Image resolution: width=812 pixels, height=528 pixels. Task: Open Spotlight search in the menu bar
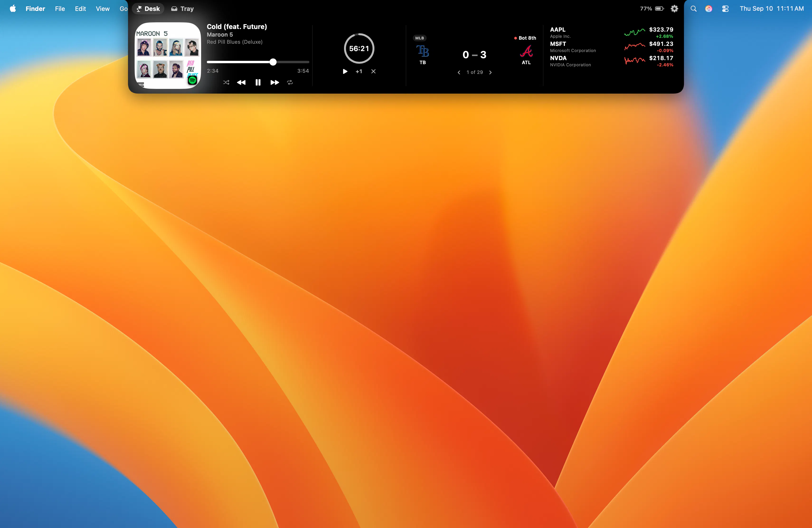click(x=694, y=9)
